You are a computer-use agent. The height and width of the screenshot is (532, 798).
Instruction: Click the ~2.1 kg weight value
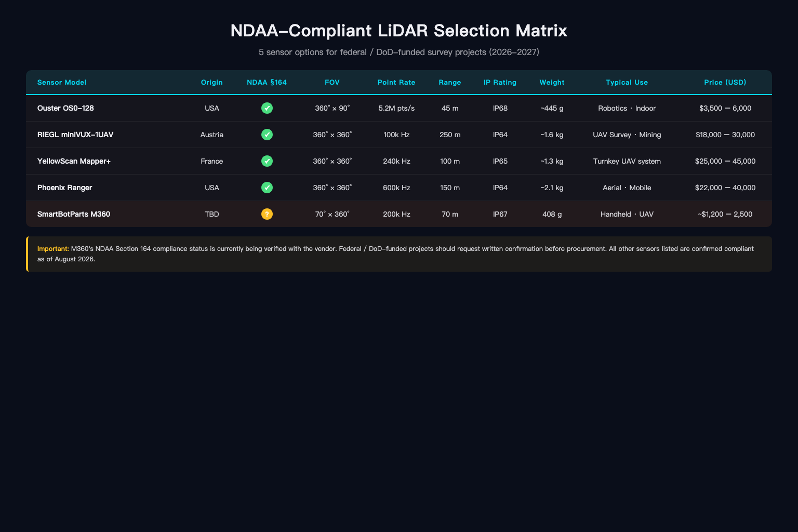[x=552, y=188]
